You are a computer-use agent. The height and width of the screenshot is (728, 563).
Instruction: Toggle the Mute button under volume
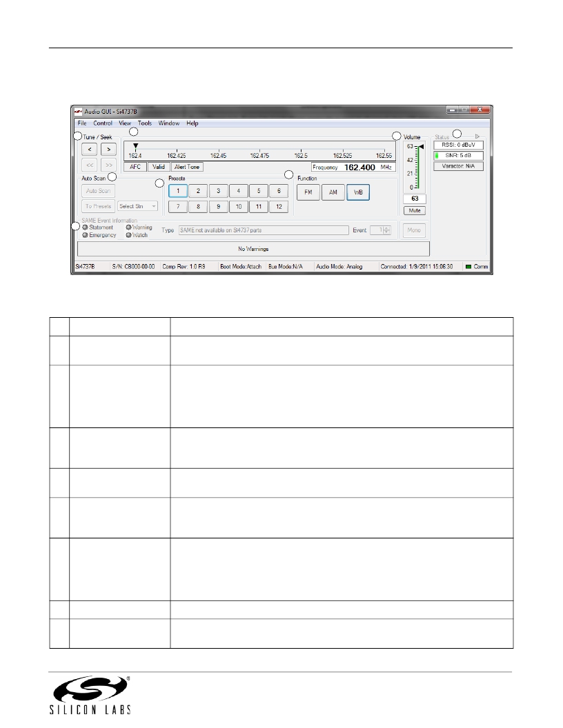tap(415, 211)
